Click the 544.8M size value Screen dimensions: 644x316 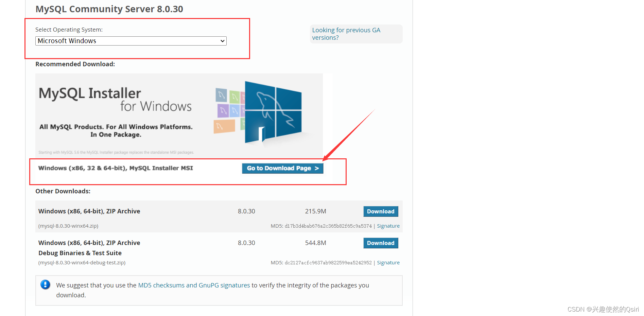point(315,243)
